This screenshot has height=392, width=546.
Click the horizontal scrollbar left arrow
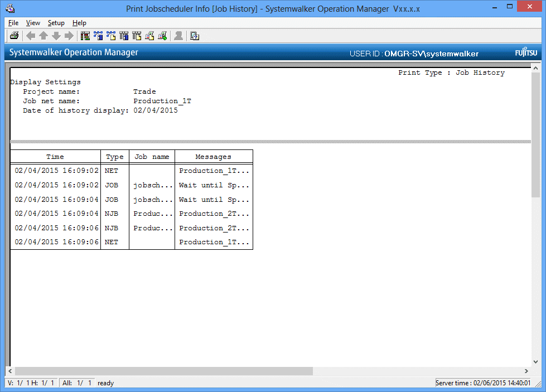(10, 371)
